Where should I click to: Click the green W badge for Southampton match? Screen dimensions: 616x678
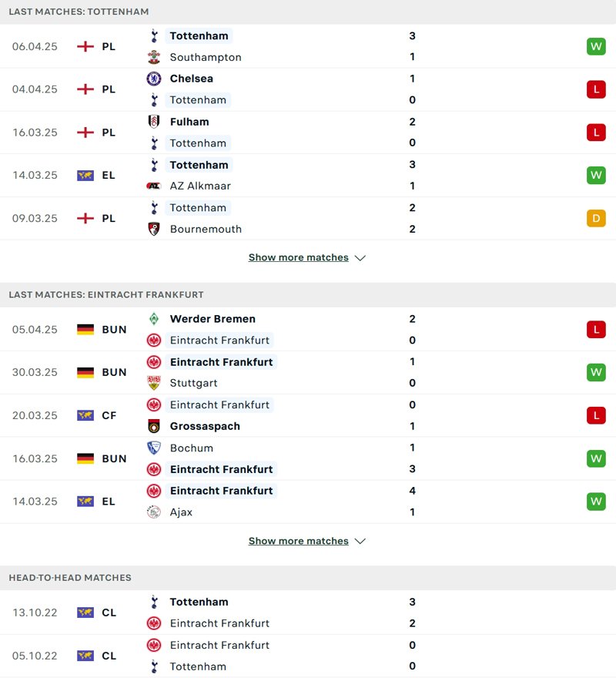click(596, 46)
